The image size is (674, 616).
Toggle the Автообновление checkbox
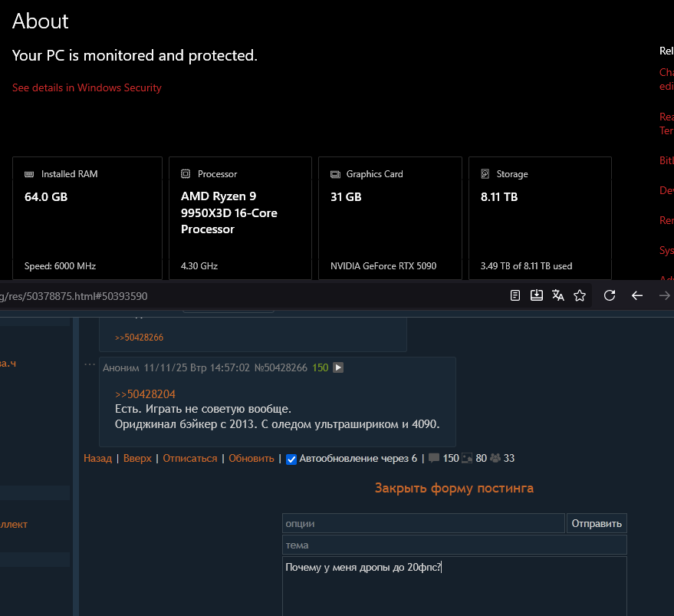coord(291,460)
